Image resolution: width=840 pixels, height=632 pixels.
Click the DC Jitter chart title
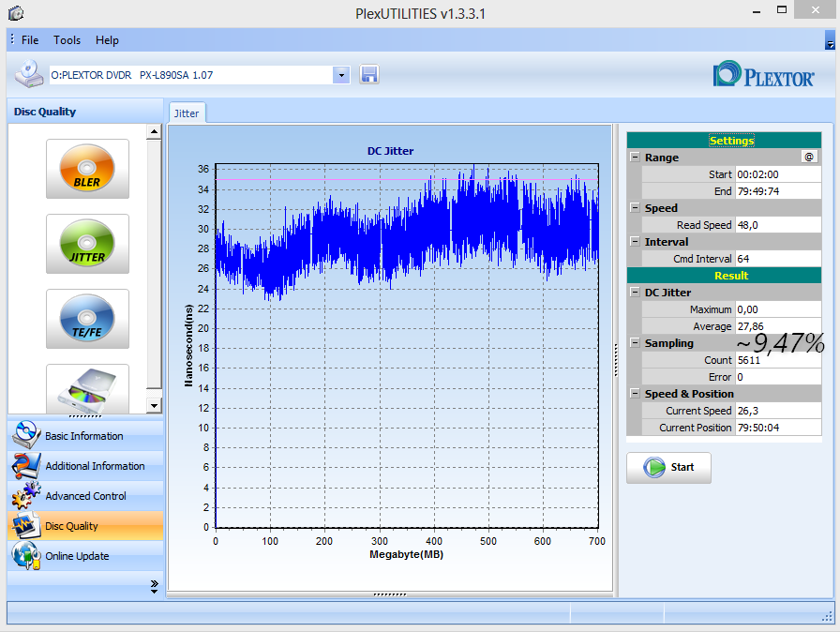tap(390, 151)
